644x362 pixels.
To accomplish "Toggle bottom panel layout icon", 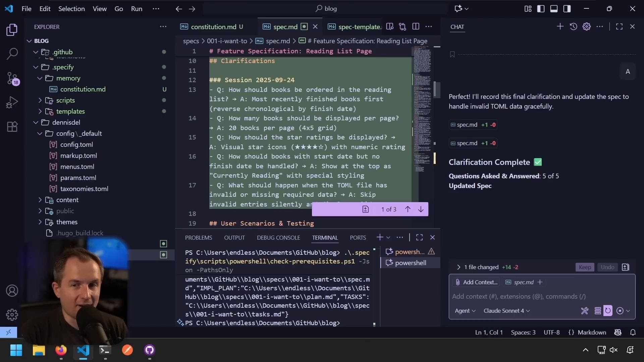I will (x=554, y=9).
